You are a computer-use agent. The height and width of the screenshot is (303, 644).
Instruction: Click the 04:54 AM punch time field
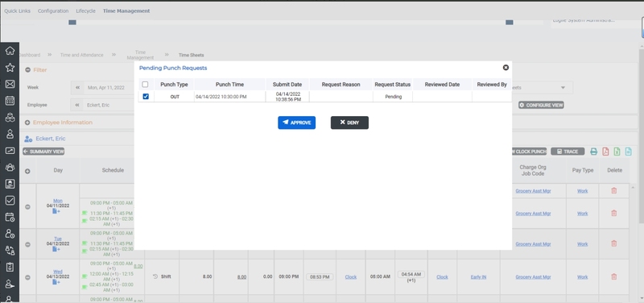point(411,274)
